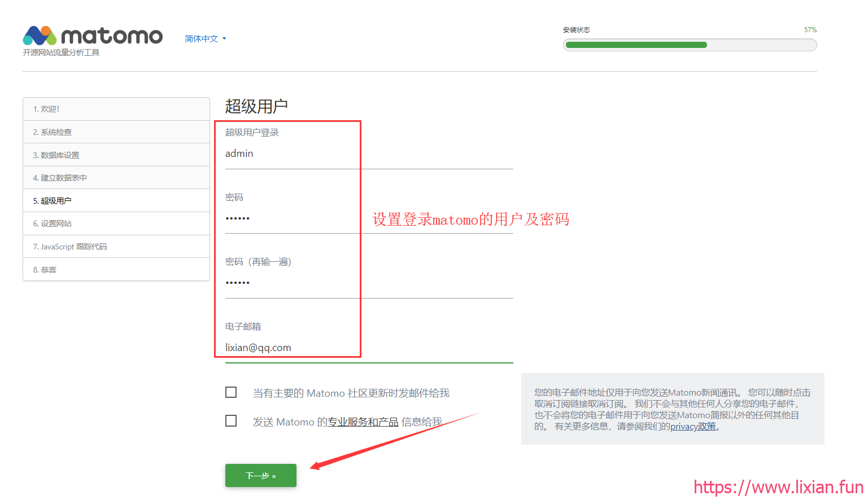Click the 超级用户 page heading

coord(257,106)
